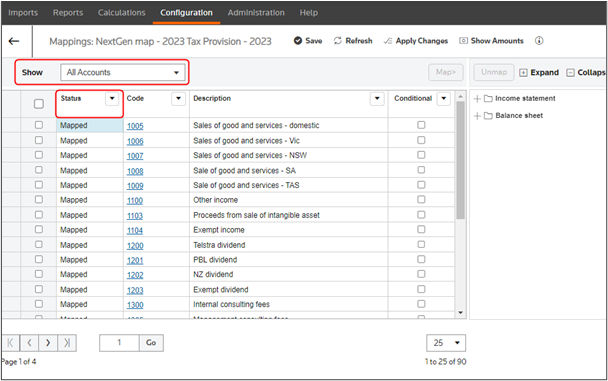Viewport: 608px width, 381px height.
Task: Open the Conditional column filter dropdown
Action: 444,98
